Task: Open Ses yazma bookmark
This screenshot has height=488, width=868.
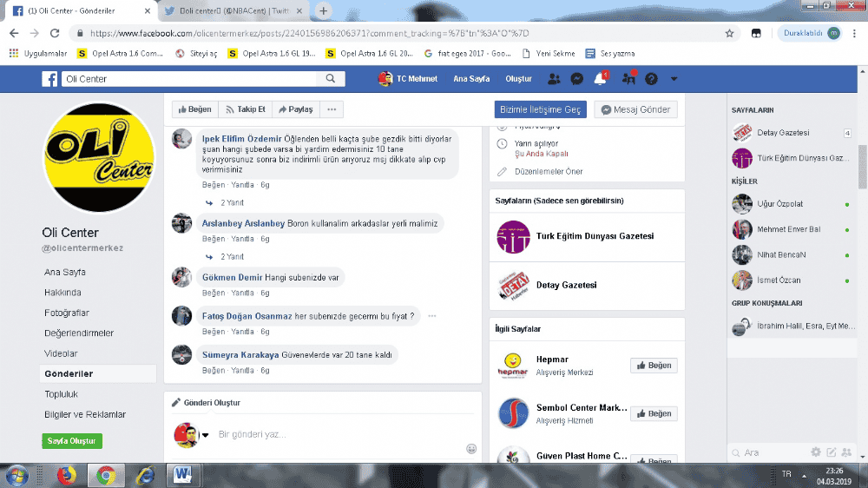Action: [610, 54]
